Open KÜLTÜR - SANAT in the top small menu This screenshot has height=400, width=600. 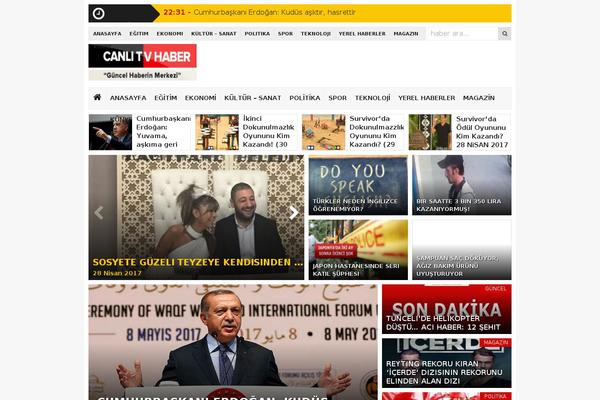tap(214, 34)
